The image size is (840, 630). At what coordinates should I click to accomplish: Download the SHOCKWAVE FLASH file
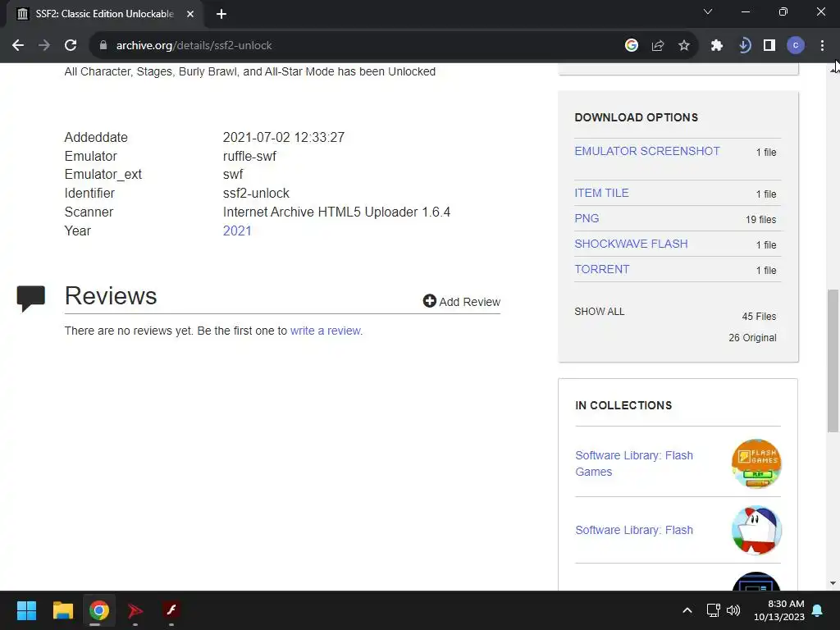coord(631,244)
